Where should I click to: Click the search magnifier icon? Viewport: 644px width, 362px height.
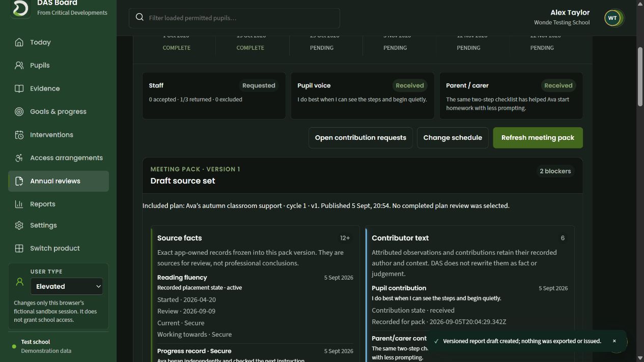pyautogui.click(x=139, y=17)
